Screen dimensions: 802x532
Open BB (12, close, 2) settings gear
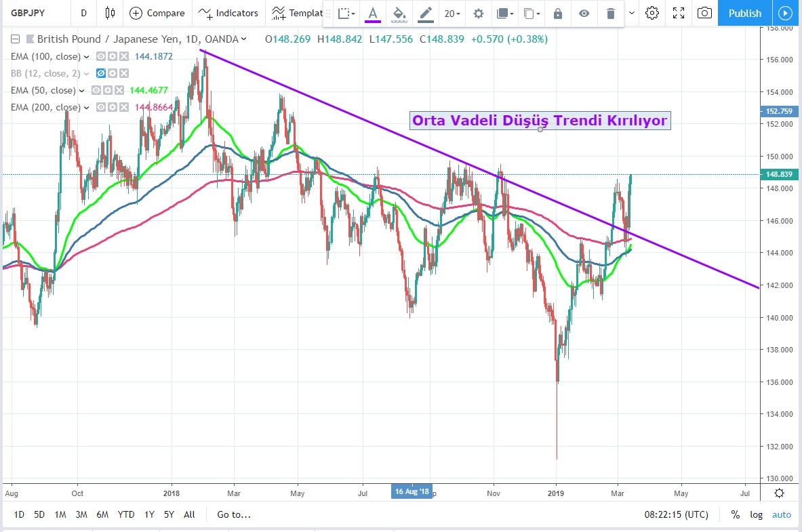(x=113, y=73)
